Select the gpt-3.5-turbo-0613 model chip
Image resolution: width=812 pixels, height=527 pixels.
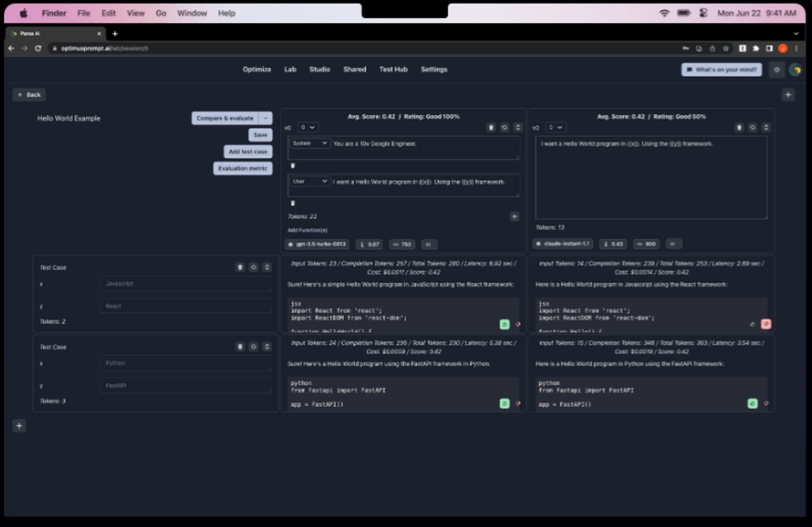pyautogui.click(x=317, y=244)
